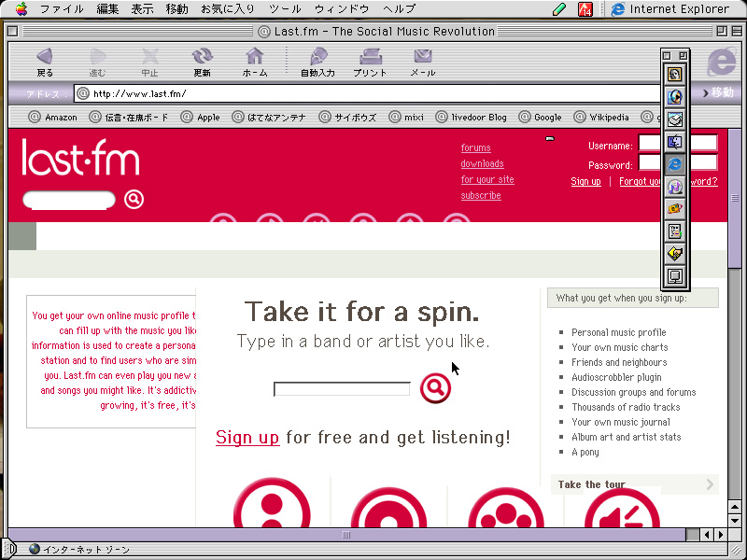Click the mailbox switcher icon
This screenshot has height=560, width=747.
pos(674,119)
